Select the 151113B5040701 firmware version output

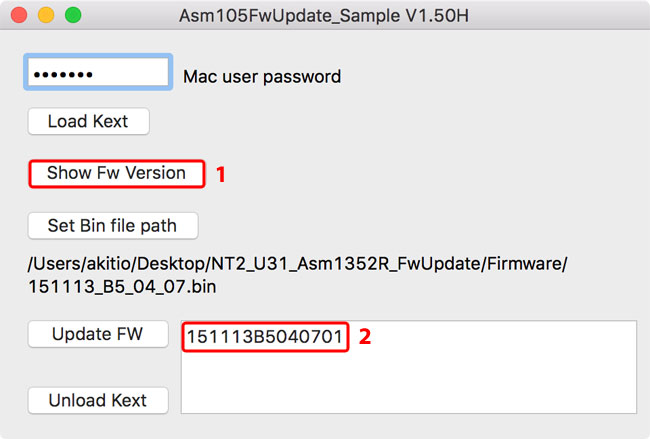(x=264, y=337)
